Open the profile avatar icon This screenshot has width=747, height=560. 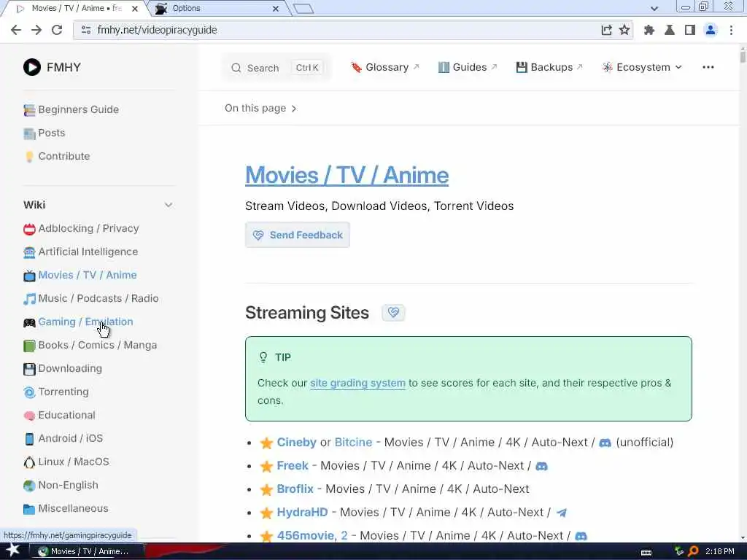click(711, 30)
